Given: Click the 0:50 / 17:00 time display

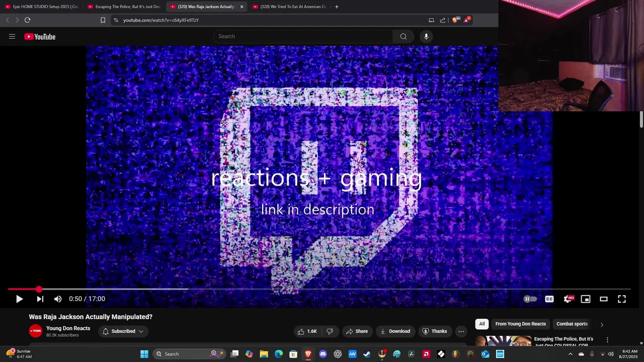Looking at the screenshot, I should pos(87,299).
